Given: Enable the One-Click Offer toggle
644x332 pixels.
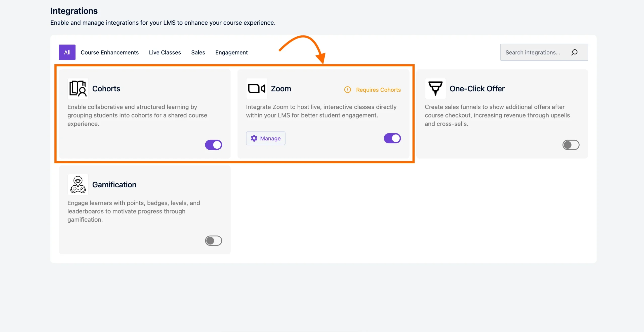Looking at the screenshot, I should (571, 145).
